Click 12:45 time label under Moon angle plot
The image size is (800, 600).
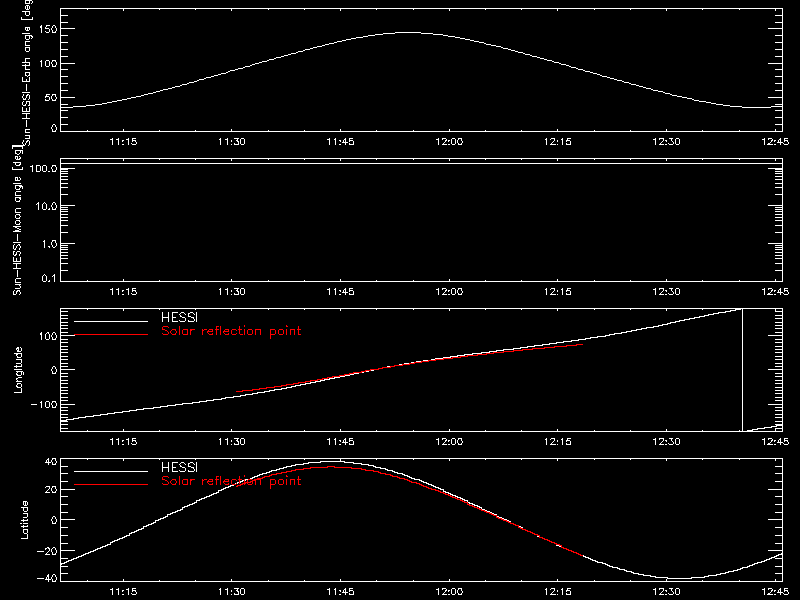click(775, 291)
